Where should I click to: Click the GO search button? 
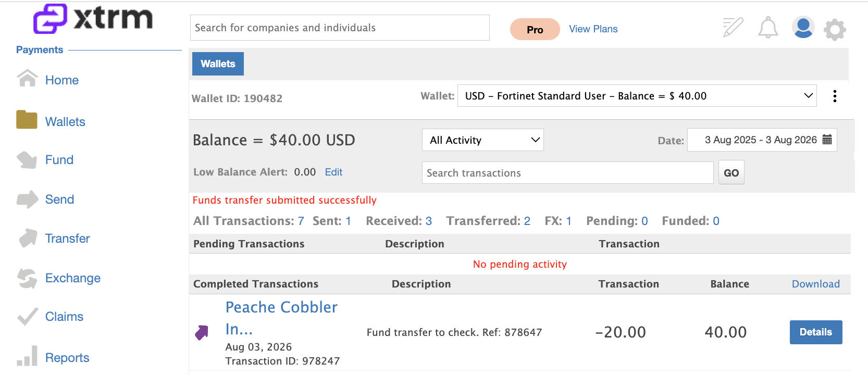(x=731, y=173)
